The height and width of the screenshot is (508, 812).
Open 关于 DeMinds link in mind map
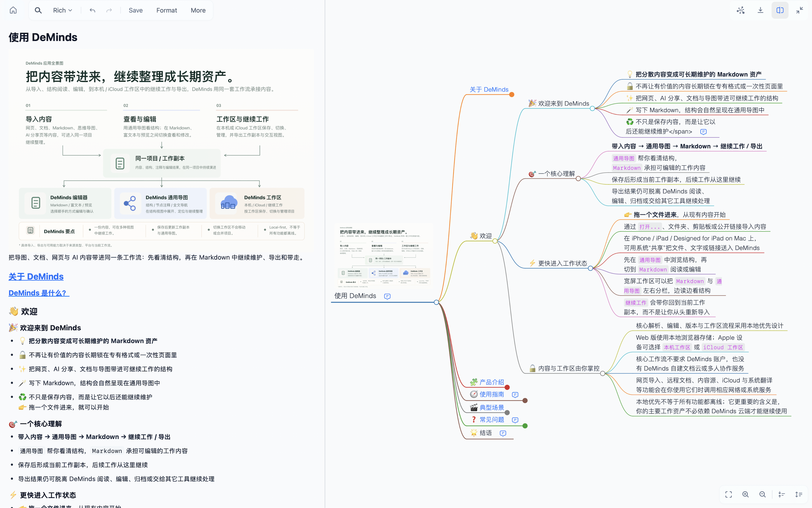(489, 89)
